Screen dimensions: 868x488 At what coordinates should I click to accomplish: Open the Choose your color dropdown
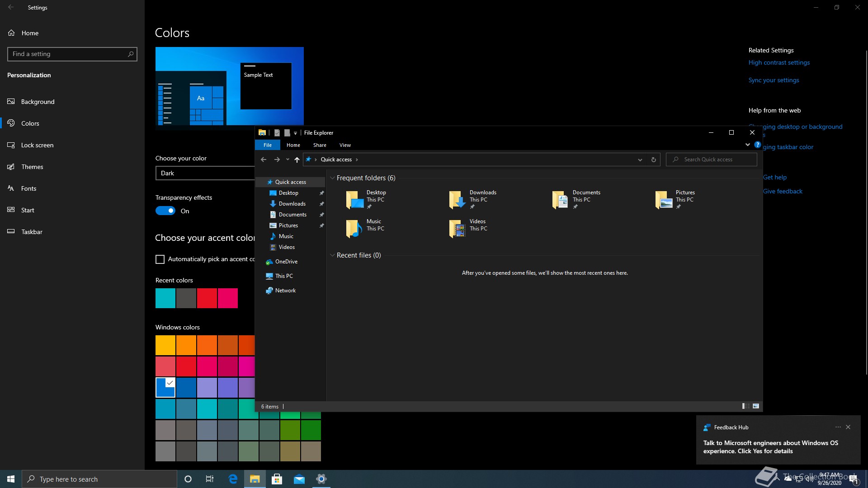pos(206,173)
